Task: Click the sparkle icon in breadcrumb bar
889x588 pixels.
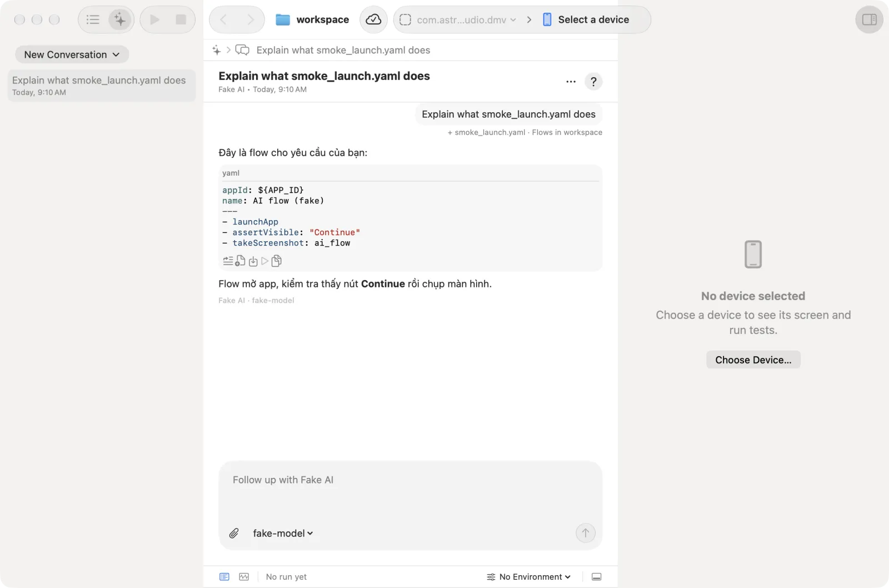Action: coord(217,50)
